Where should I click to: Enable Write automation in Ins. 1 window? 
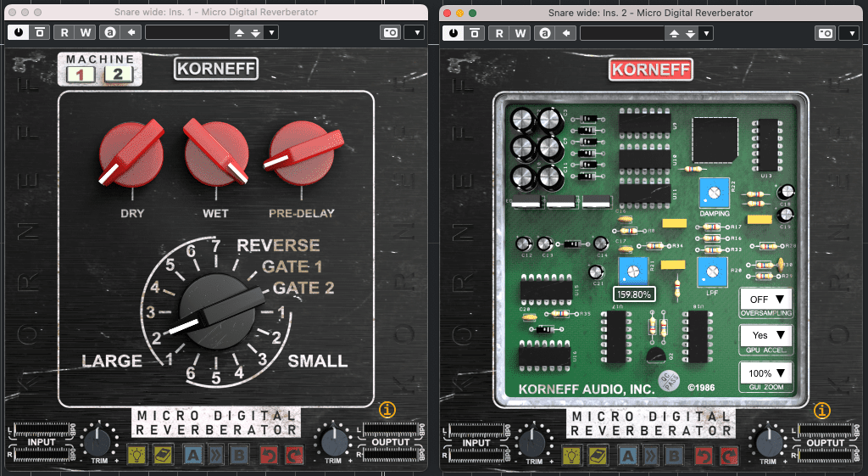point(86,33)
